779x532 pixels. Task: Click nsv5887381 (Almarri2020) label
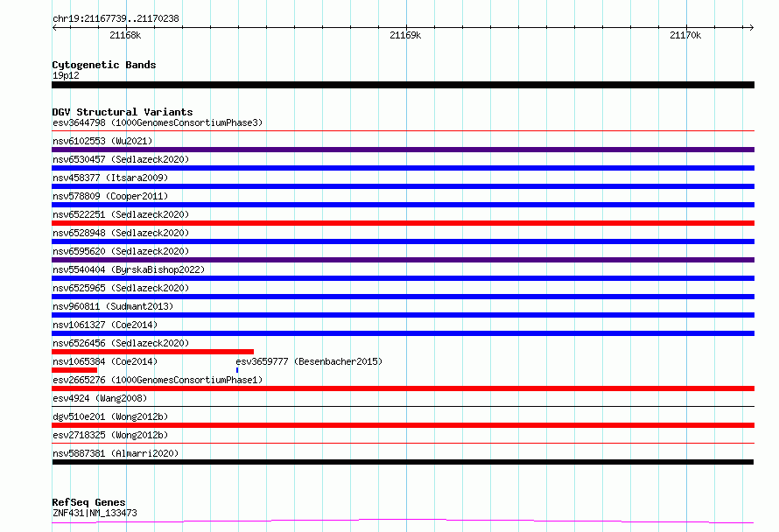click(116, 453)
